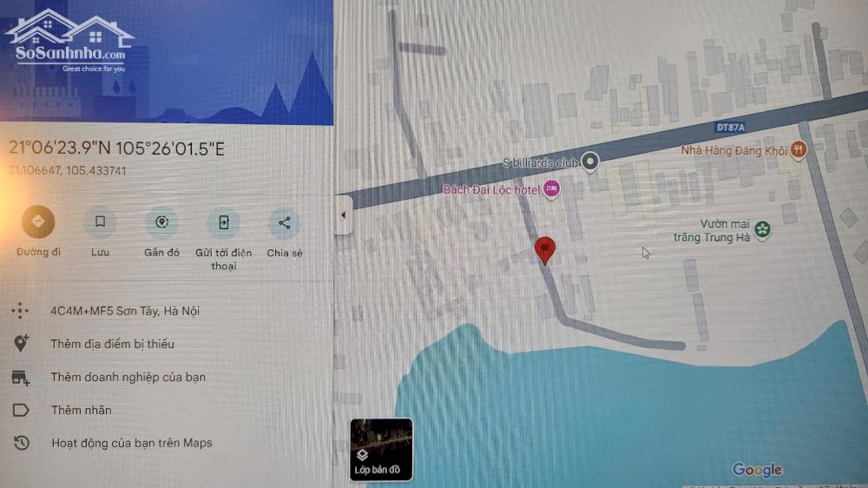Select Vườn mai trắng Trung Hà marker
This screenshot has height=488, width=868.
[x=762, y=229]
